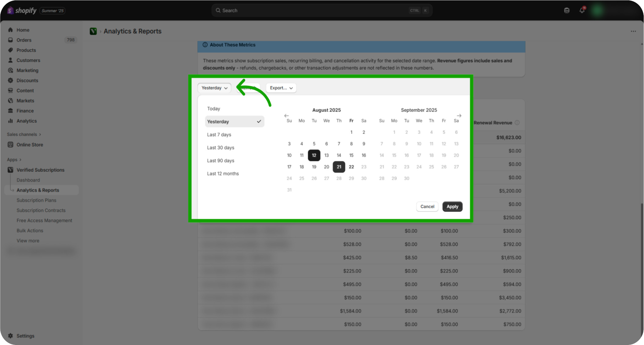Open the Marketing target icon
644x345 pixels.
point(10,70)
